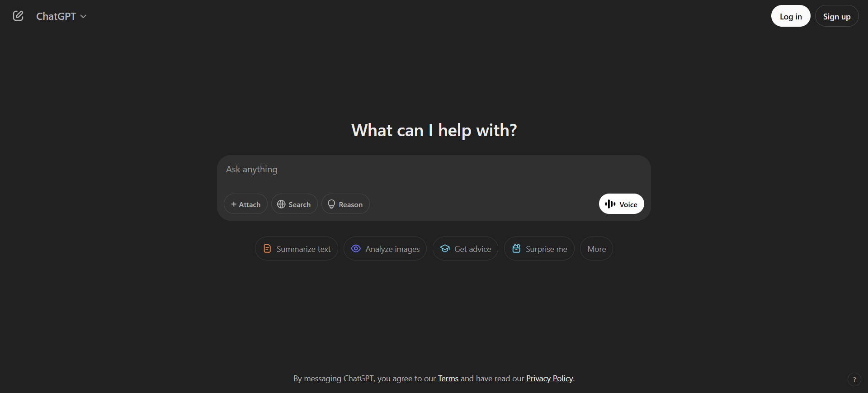Toggle the Search mode button
The height and width of the screenshot is (393, 868).
(294, 204)
